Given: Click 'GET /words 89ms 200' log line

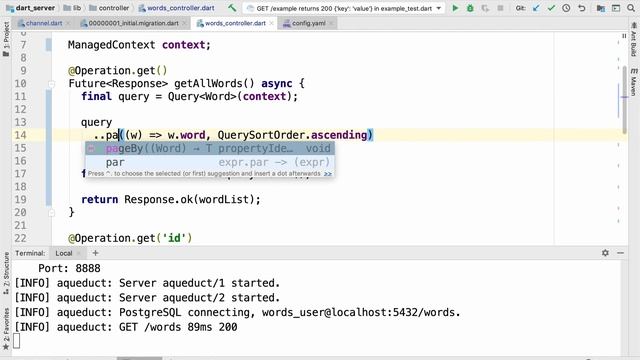Looking at the screenshot, I should click(126, 327).
